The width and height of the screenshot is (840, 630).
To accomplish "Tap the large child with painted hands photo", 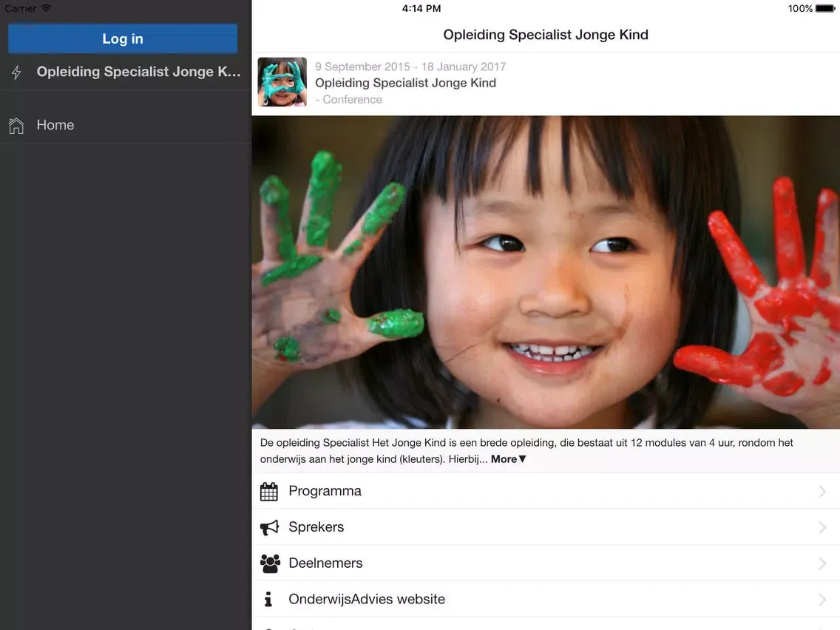I will 546,272.
